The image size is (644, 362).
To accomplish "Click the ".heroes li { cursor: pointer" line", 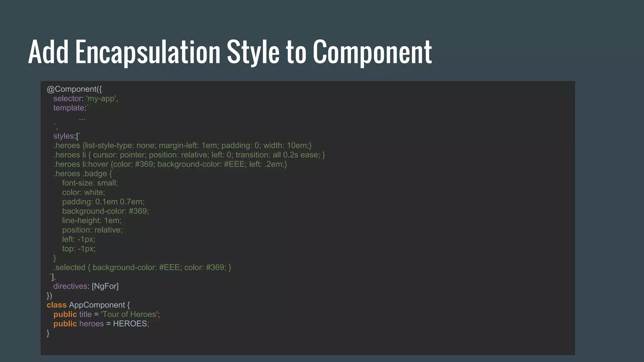I will click(x=189, y=155).
